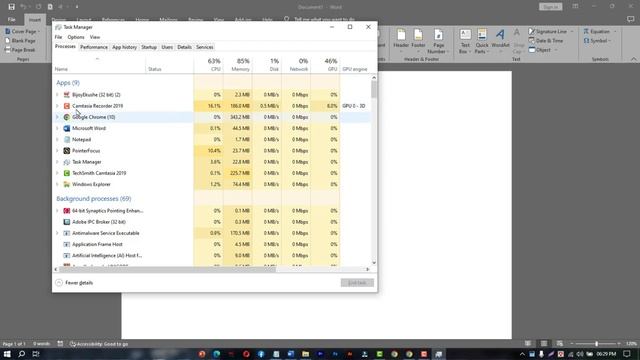Insert a Text Box from Word ribbon
Viewport: 640px width, 360px height.
pos(465,41)
